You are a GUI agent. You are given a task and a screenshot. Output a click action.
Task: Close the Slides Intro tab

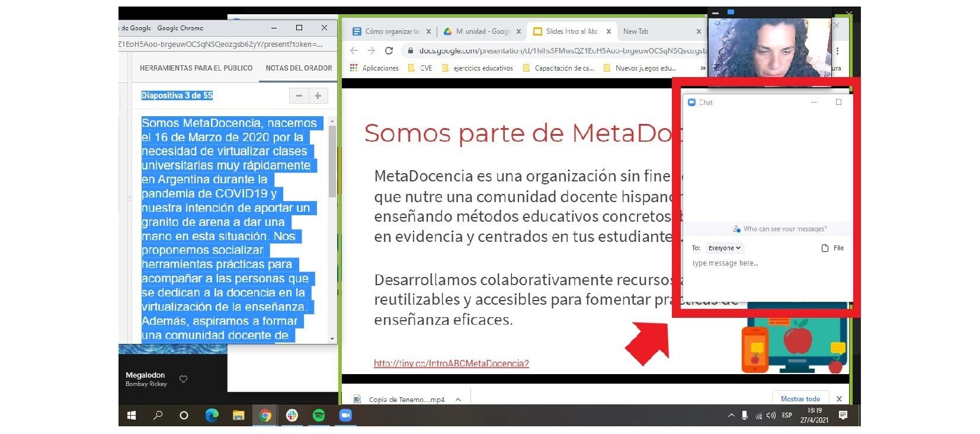point(609,31)
